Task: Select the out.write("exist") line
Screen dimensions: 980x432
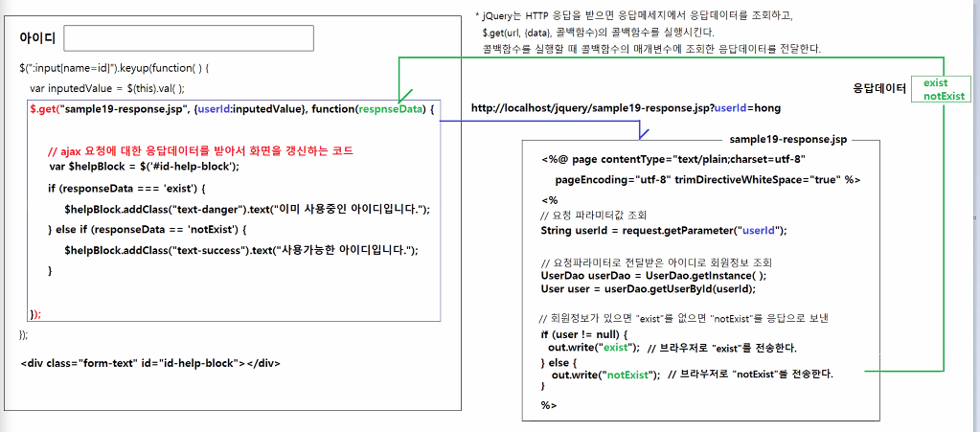Action: (x=672, y=348)
